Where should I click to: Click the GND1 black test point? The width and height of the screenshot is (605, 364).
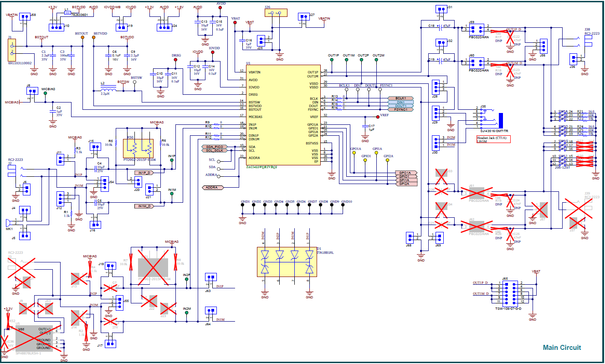point(243,205)
